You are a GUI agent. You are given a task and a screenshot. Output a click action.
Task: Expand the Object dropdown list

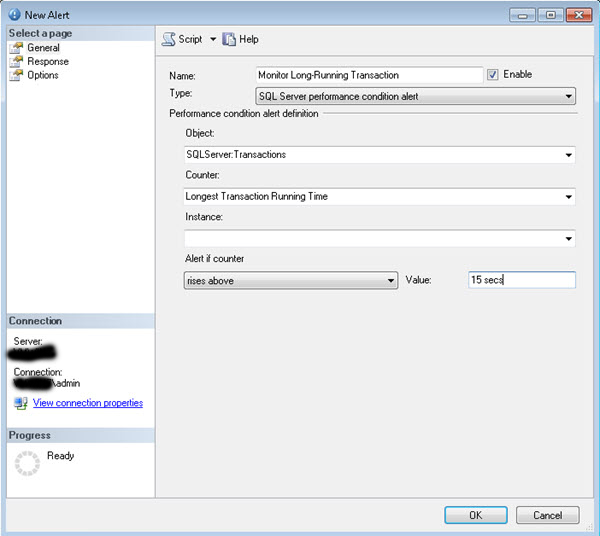(x=568, y=155)
